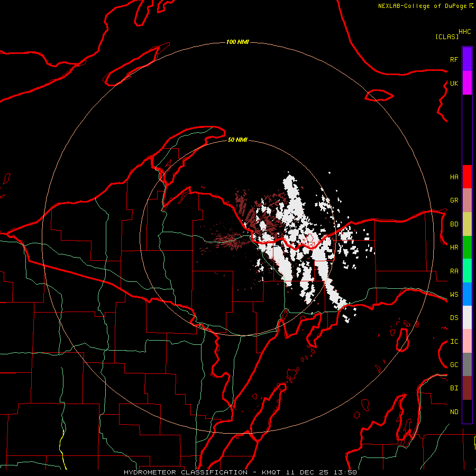Click the 13:50 time stamp
Screen dimensions: 476x476
[345, 472]
